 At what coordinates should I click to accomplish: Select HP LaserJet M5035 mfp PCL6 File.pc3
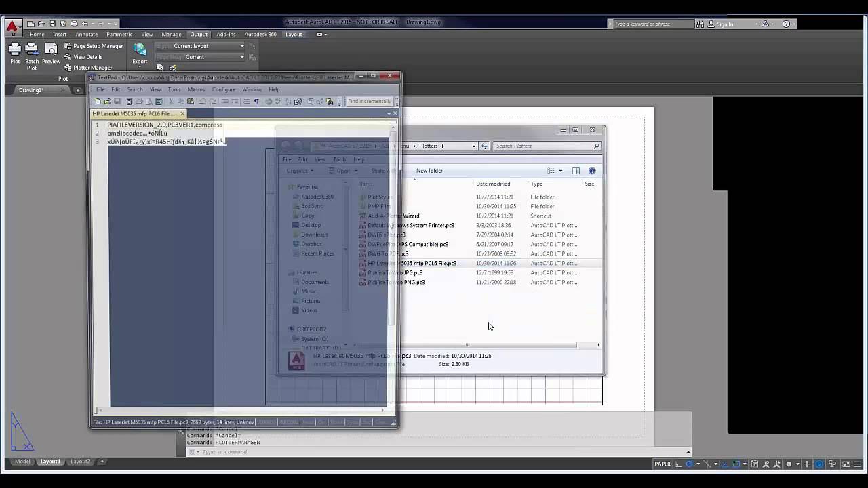(x=412, y=263)
